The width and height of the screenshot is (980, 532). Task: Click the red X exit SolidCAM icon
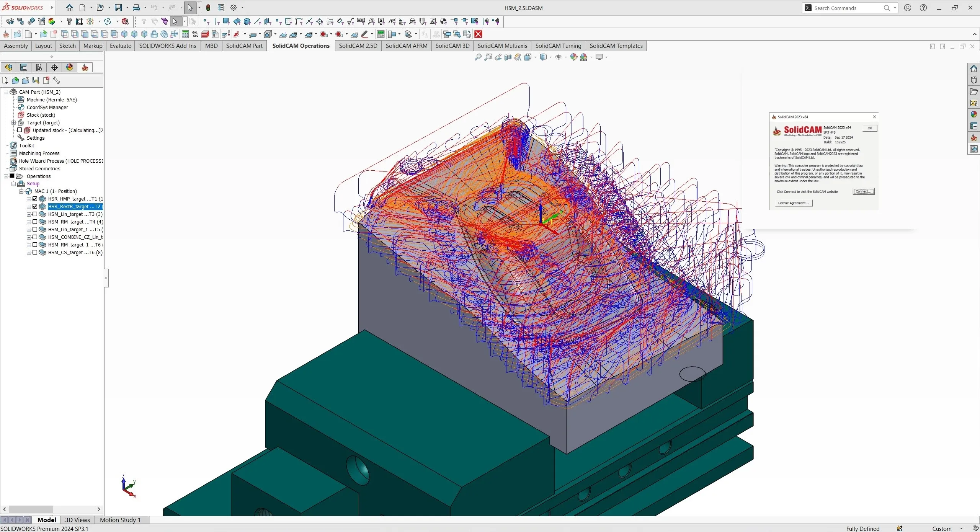(x=478, y=34)
